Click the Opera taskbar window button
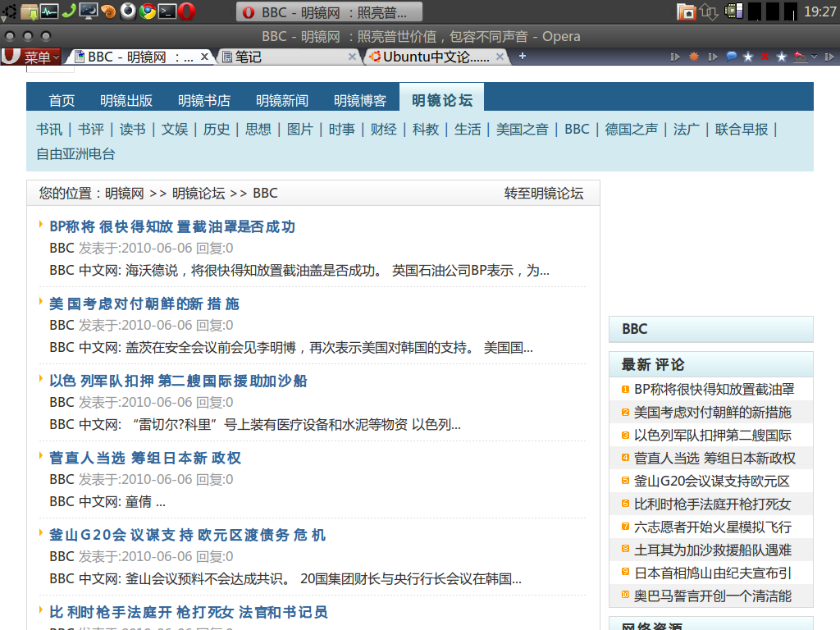840x630 pixels. tap(329, 11)
